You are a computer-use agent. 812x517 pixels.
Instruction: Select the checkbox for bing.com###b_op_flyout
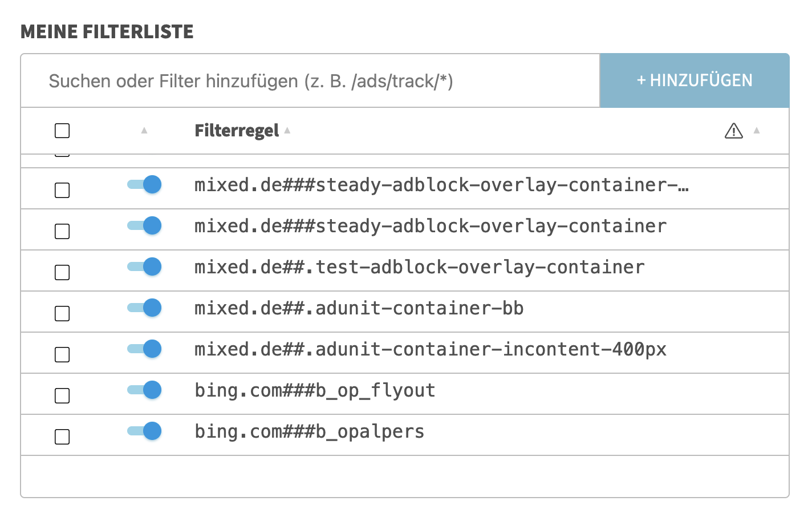click(62, 395)
